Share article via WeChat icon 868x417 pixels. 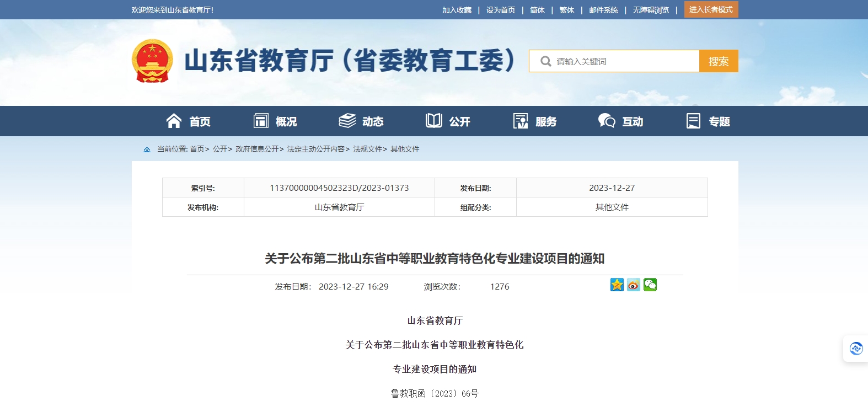click(x=650, y=285)
